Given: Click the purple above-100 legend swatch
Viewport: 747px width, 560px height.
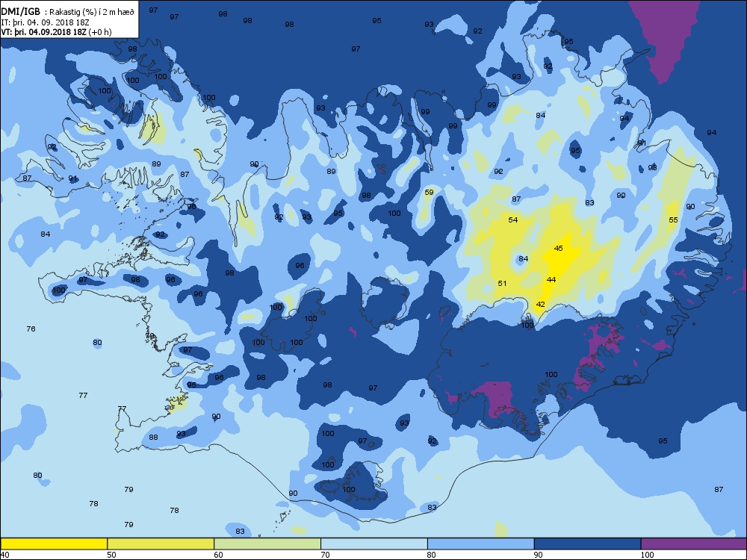Looking at the screenshot, I should pos(694,544).
